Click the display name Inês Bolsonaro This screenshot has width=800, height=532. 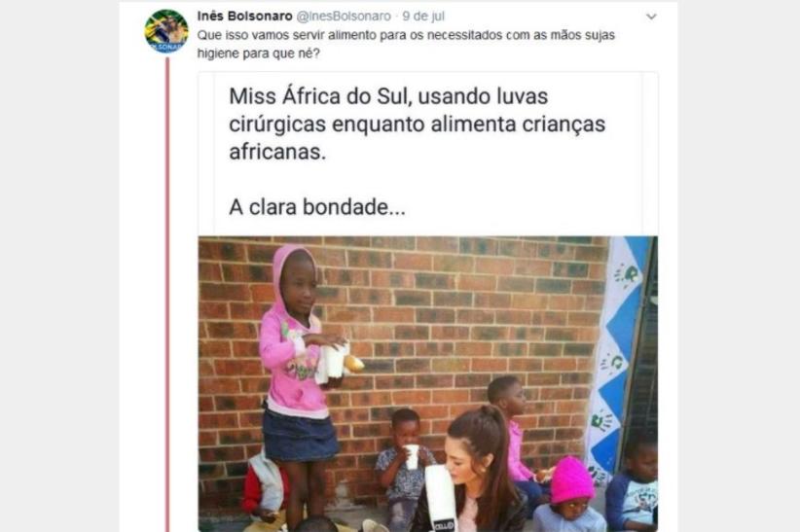(245, 17)
